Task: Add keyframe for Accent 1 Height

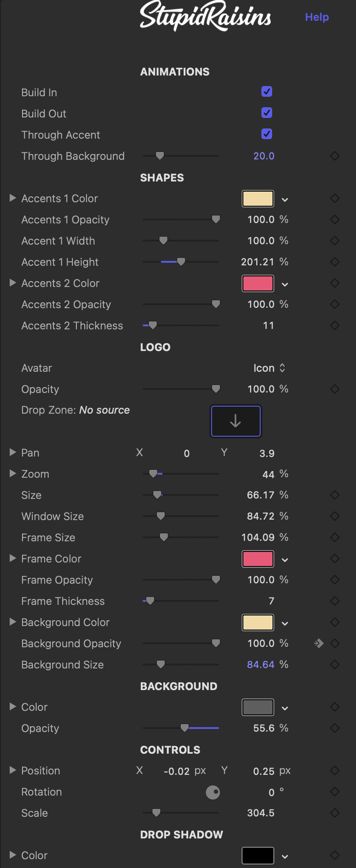Action: (335, 262)
